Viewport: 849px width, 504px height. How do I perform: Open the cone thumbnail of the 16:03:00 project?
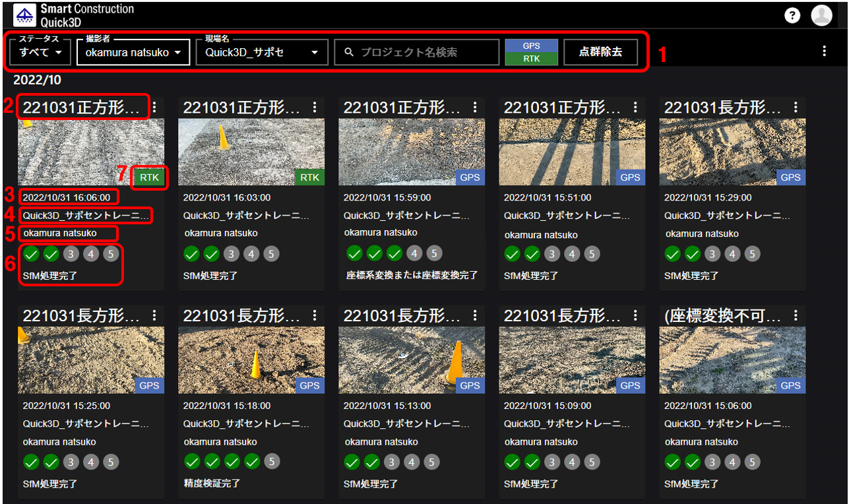pos(251,152)
